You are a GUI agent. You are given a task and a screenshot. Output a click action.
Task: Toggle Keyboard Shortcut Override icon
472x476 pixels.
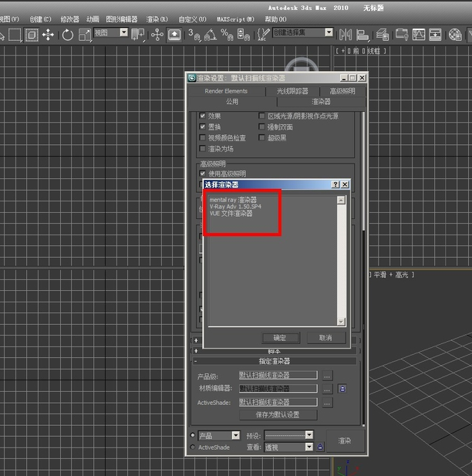(x=174, y=35)
